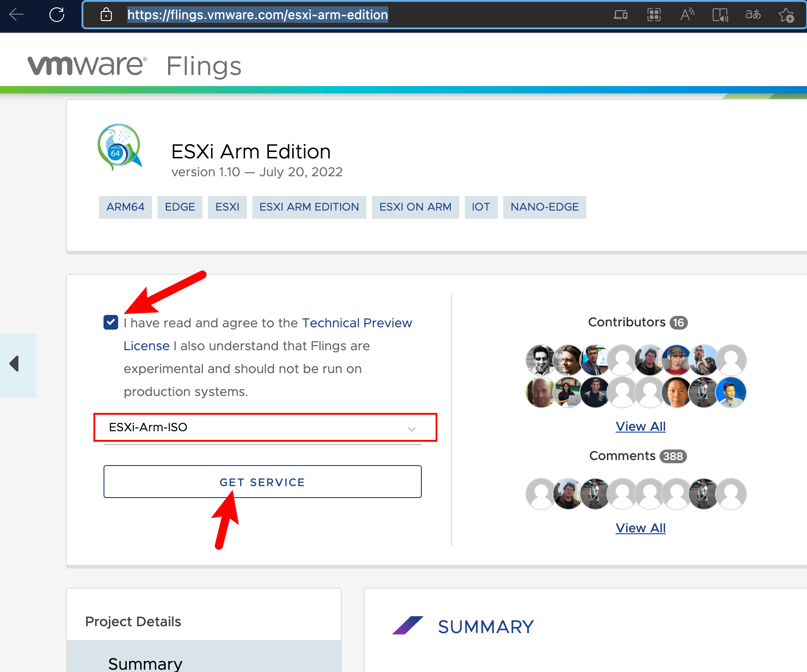The height and width of the screenshot is (672, 807).
Task: Open the ESXI tag
Action: (x=228, y=207)
